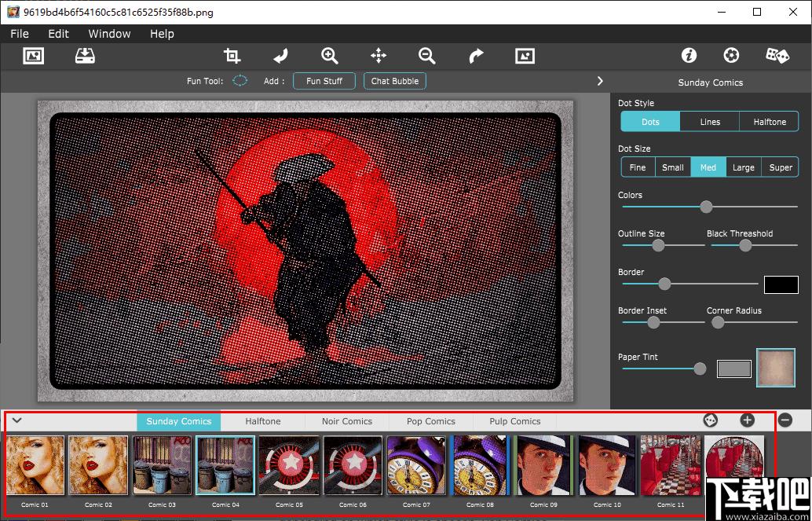Image resolution: width=812 pixels, height=521 pixels.
Task: Click the Chat Bubble button
Action: pos(395,81)
